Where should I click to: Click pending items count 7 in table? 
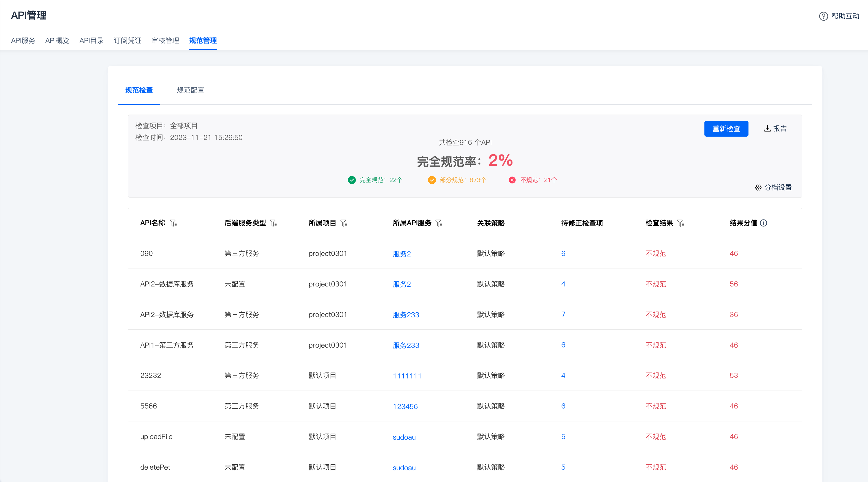tap(563, 315)
